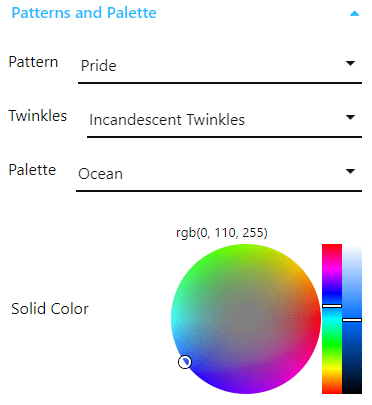Viewport: 372px width, 405px height.
Task: Click the hue slider white handle
Action: 332,306
